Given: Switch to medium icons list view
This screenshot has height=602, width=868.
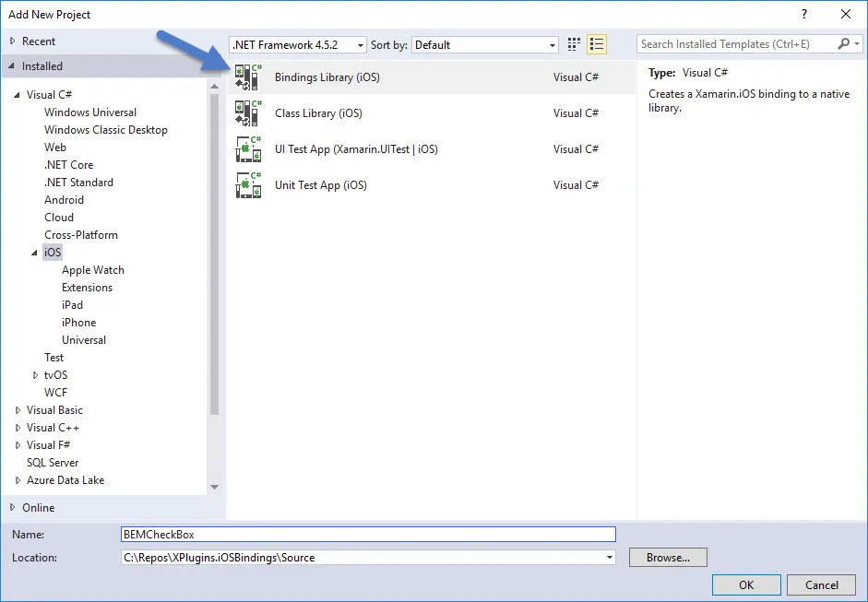Looking at the screenshot, I should 597,44.
